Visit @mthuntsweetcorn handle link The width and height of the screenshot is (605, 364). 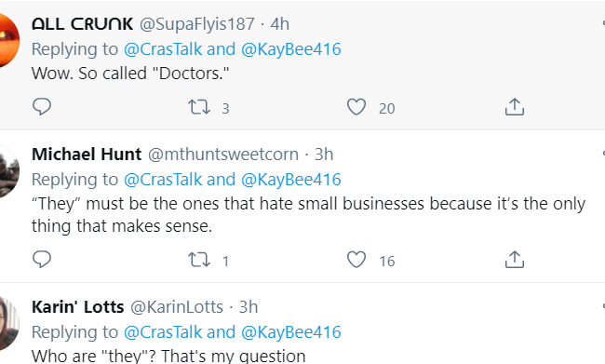point(223,155)
